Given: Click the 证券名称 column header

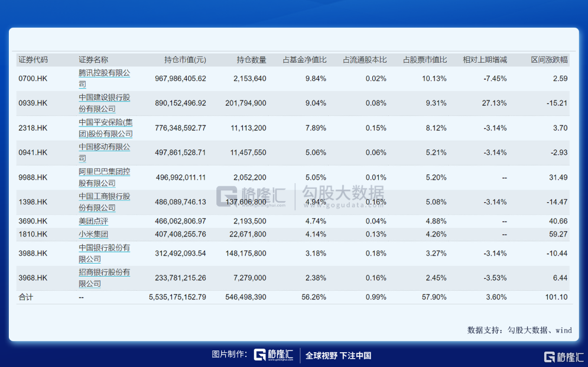Looking at the screenshot, I should point(93,60).
